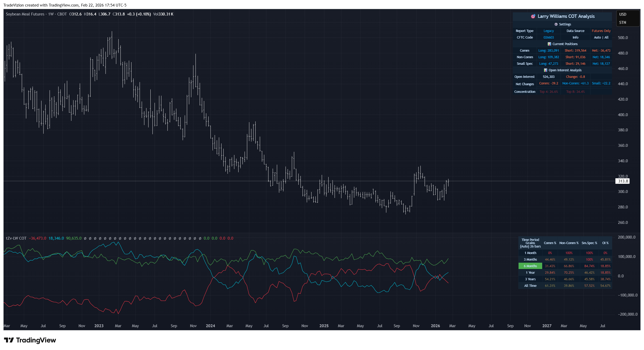Click the OI % column header

[x=605, y=243]
